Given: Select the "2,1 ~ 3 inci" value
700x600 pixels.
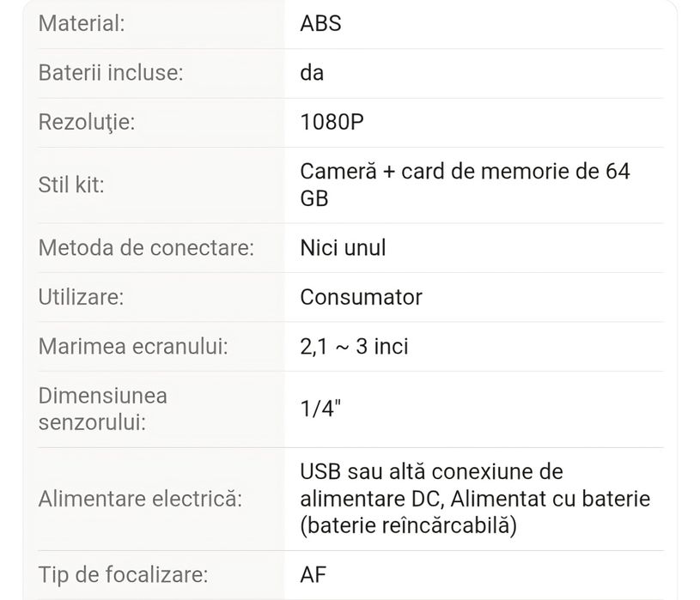Looking at the screenshot, I should [354, 347].
